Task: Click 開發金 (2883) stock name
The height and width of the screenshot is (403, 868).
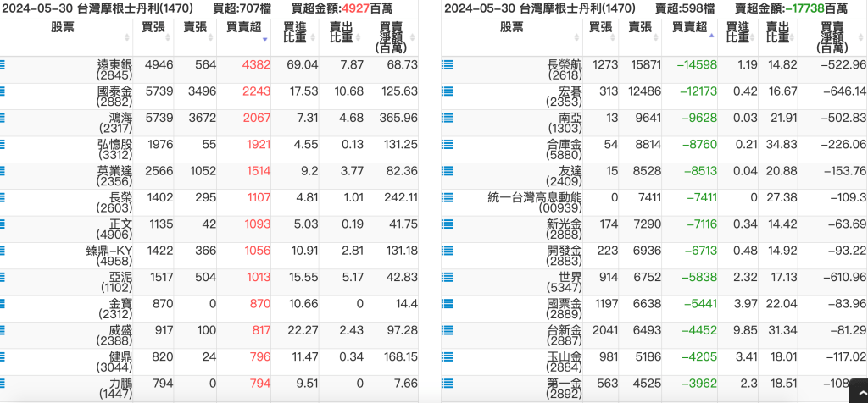Action: click(x=565, y=257)
